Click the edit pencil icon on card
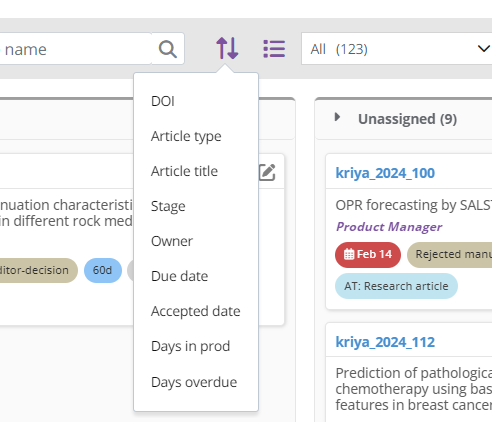The width and height of the screenshot is (492, 422). coord(267,172)
